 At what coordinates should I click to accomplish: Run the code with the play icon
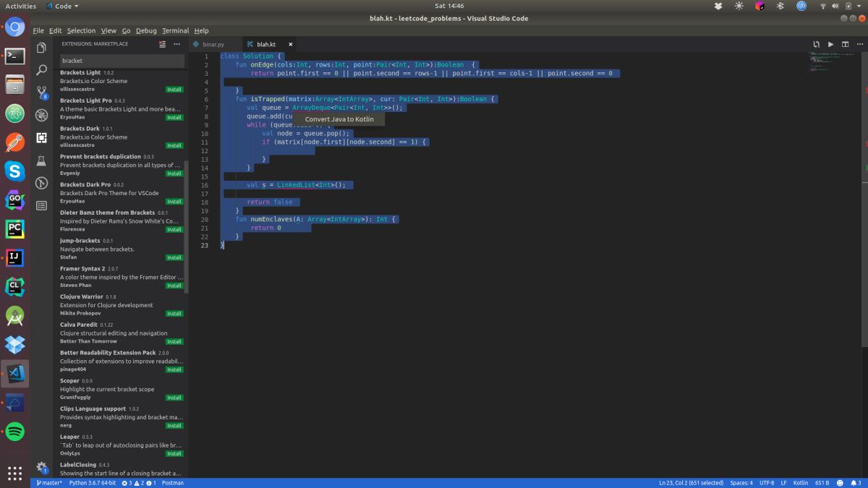pos(830,44)
